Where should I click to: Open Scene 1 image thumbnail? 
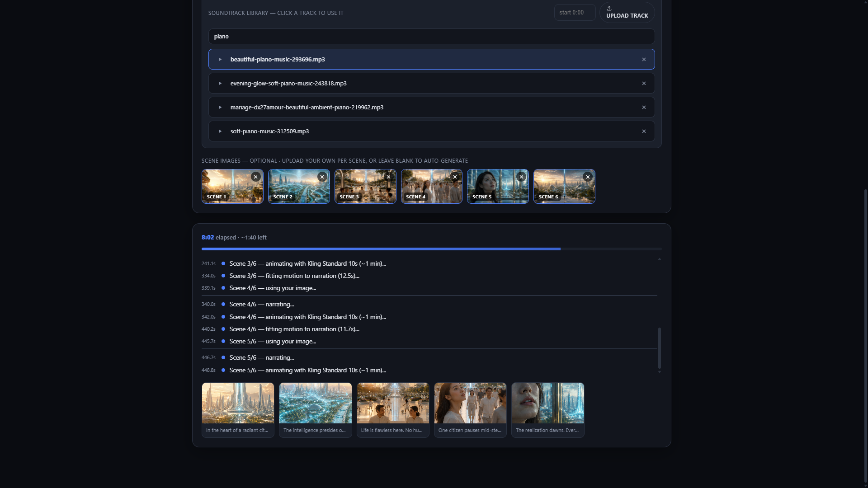pos(232,186)
